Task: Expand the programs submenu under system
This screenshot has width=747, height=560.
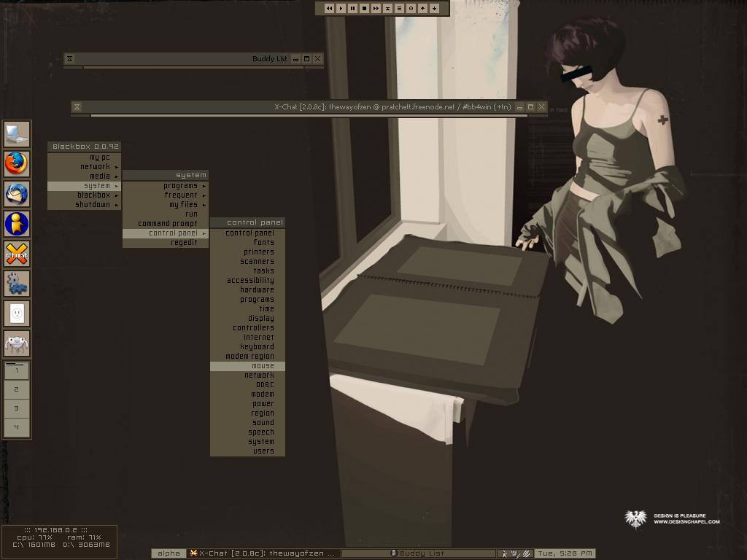Action: pyautogui.click(x=166, y=186)
